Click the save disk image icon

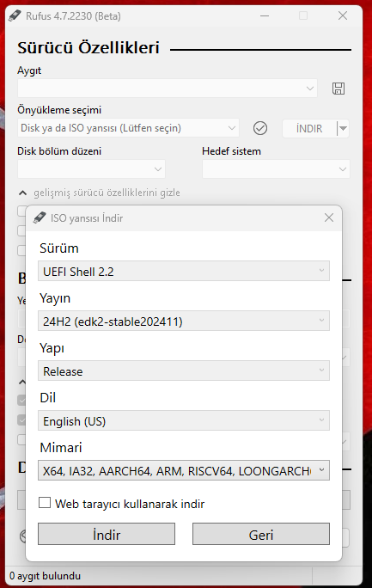[338, 89]
